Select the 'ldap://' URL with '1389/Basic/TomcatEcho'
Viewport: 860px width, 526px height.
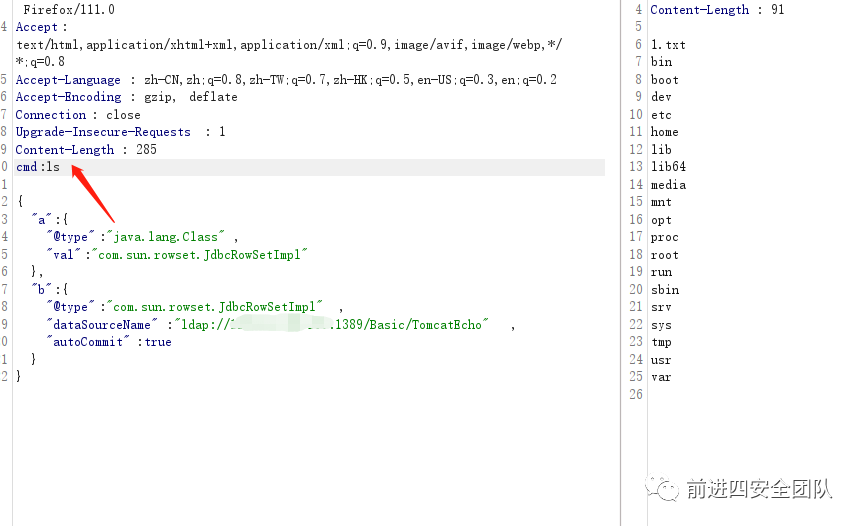tap(331, 325)
